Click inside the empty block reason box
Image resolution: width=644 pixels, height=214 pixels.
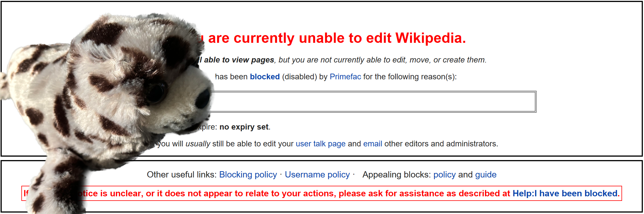coord(370,102)
